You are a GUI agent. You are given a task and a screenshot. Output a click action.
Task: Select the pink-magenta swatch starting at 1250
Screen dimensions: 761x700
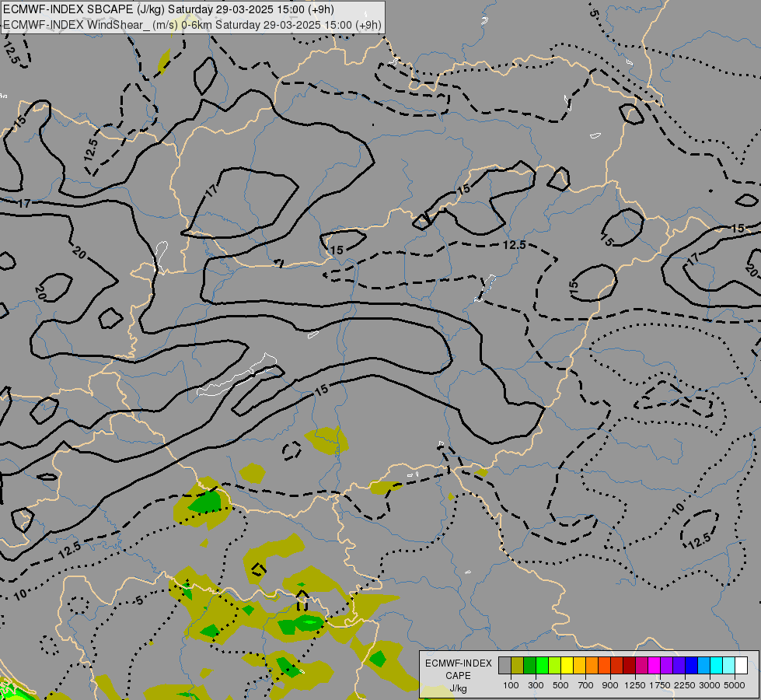[641, 665]
